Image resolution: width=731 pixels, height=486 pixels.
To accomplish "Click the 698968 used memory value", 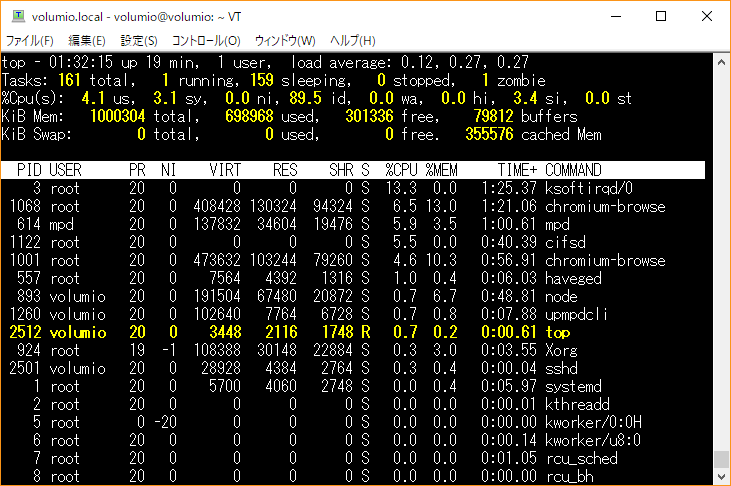I will (249, 116).
